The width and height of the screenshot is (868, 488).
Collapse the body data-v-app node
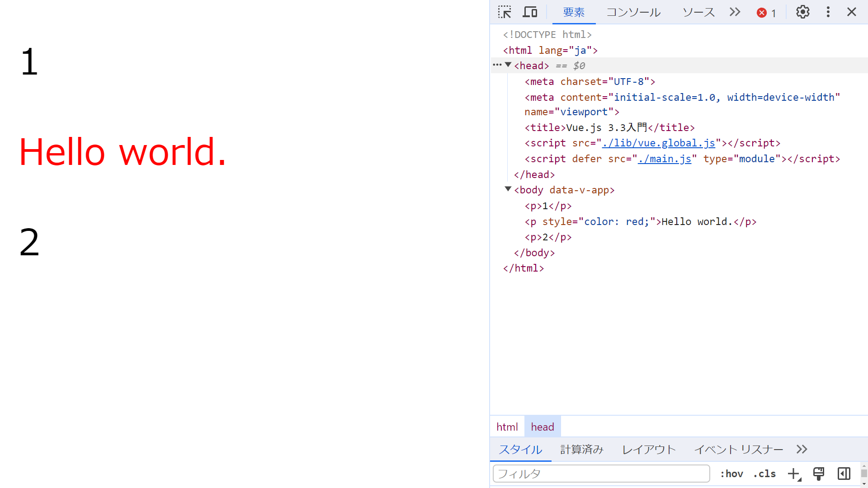[508, 189]
